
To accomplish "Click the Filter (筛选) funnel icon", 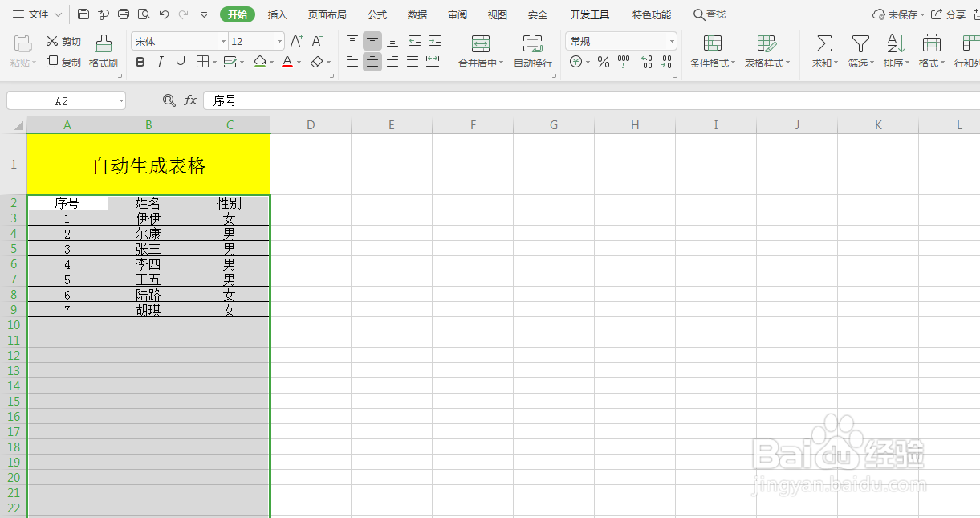I will (x=860, y=43).
